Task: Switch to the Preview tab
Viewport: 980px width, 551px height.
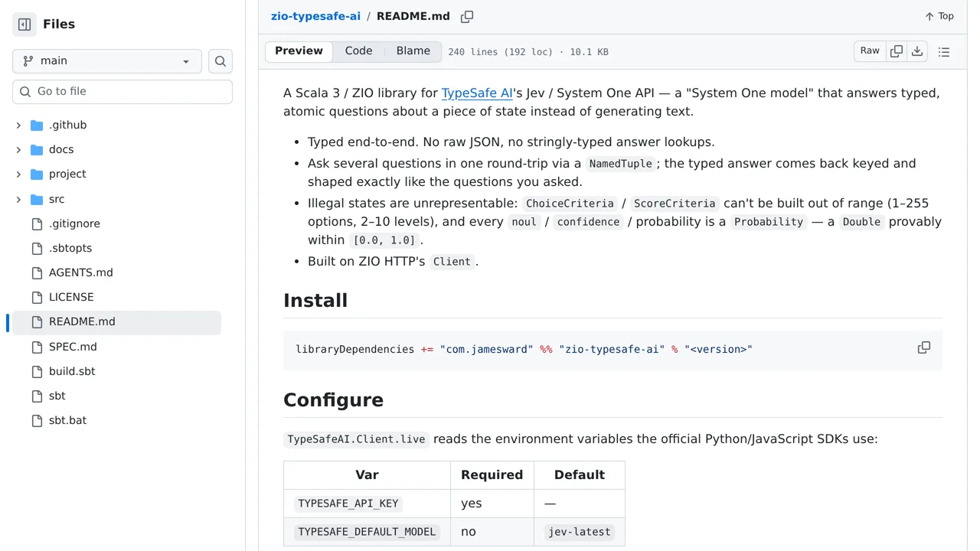Action: coord(299,51)
